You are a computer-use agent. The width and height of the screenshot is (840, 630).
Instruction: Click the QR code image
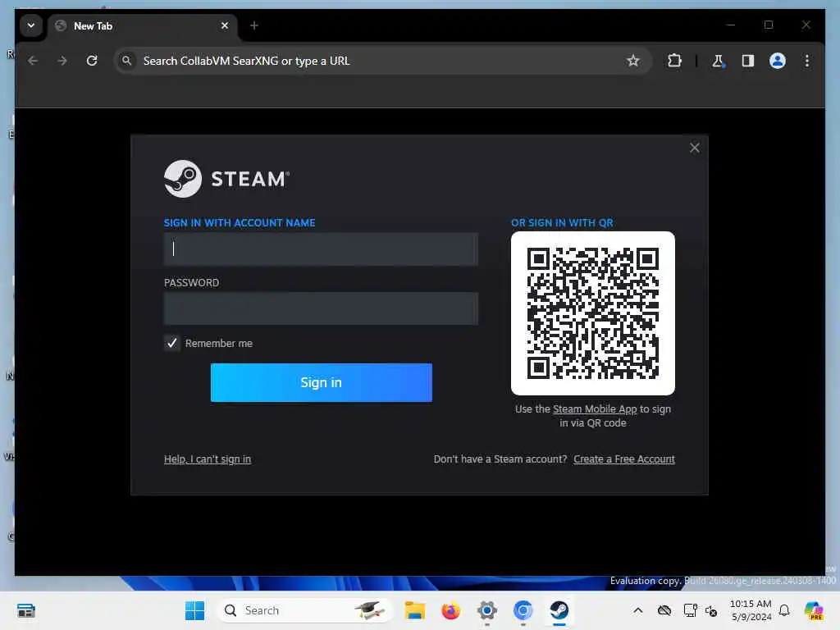(x=592, y=313)
